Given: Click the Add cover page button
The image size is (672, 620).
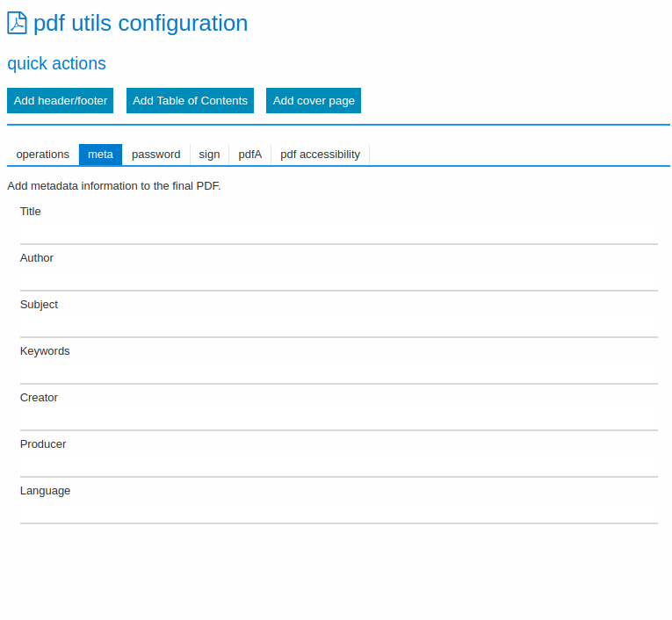Looking at the screenshot, I should click(314, 101).
